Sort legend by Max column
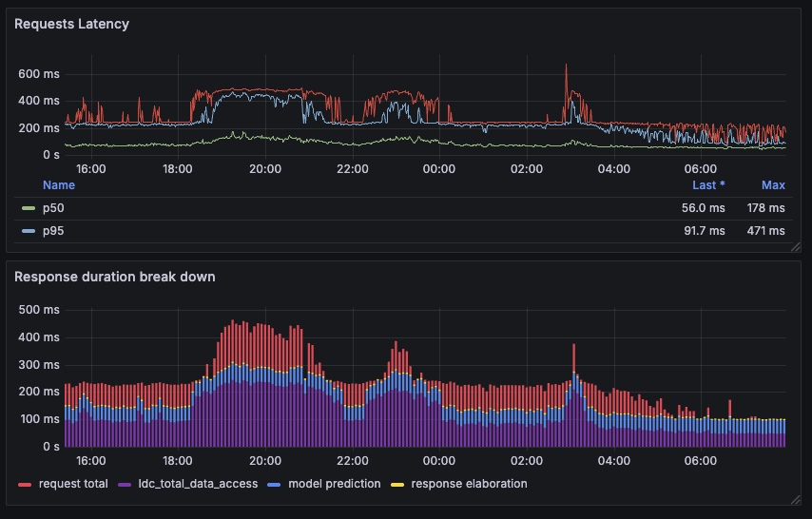This screenshot has height=519, width=812. [x=773, y=185]
